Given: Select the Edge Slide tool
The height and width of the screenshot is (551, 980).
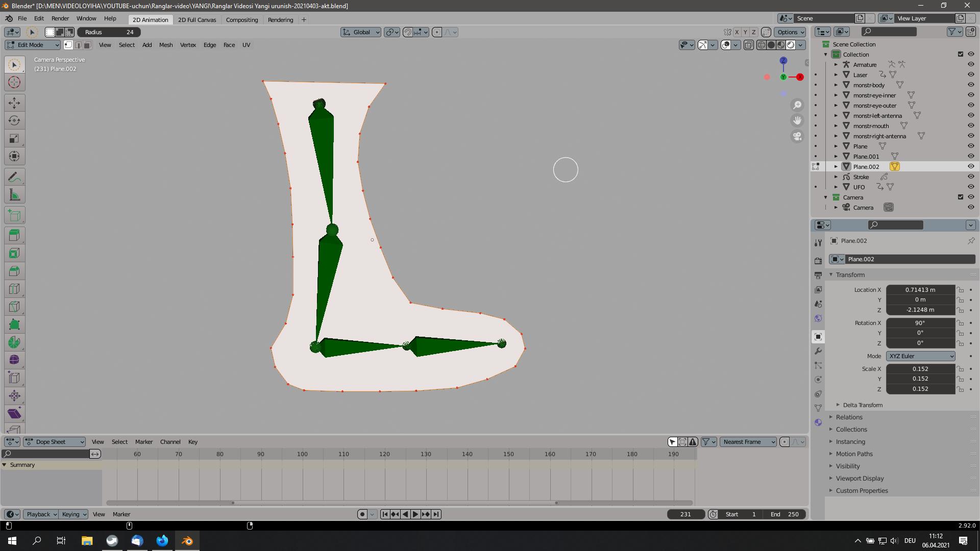Looking at the screenshot, I should [x=14, y=378].
